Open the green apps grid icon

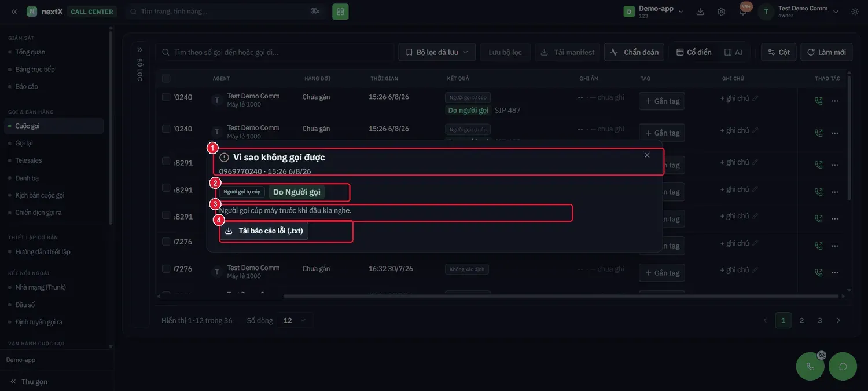[340, 12]
